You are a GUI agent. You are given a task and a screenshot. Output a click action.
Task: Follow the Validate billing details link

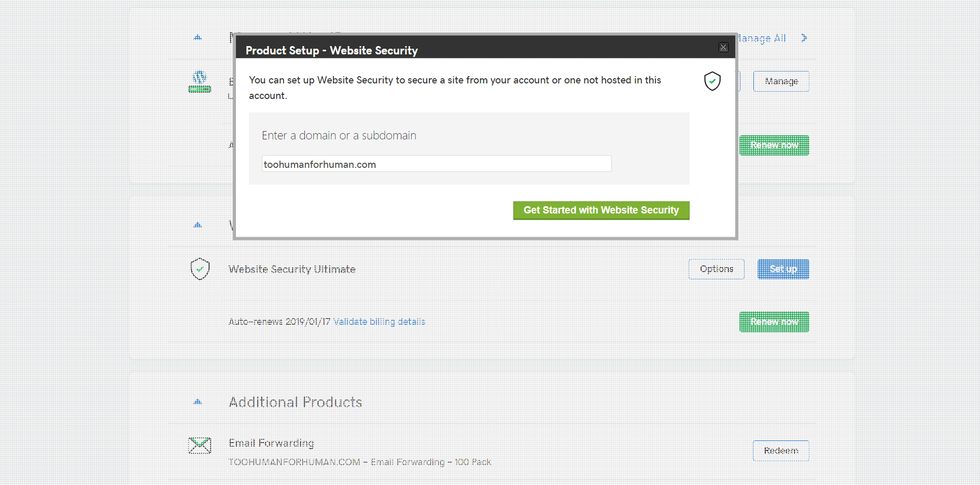pos(379,322)
